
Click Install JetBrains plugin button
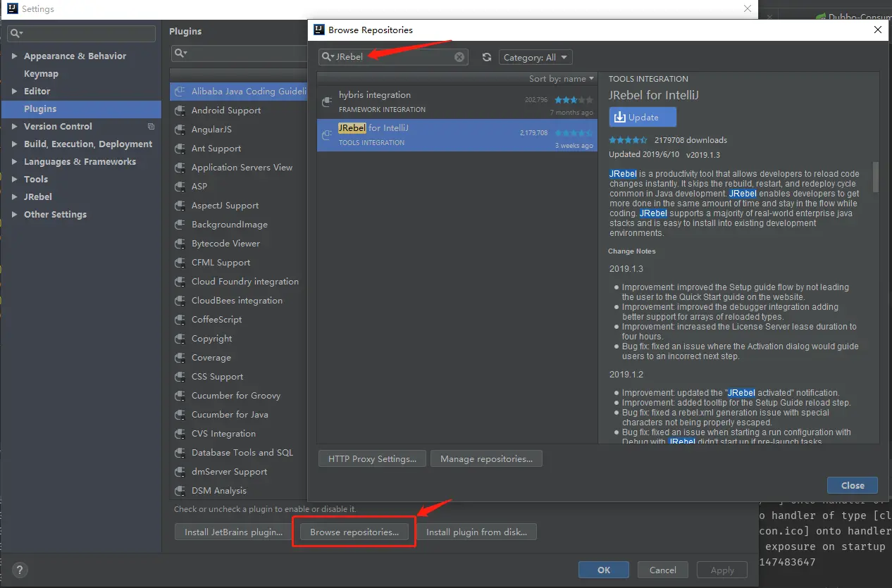pyautogui.click(x=233, y=532)
